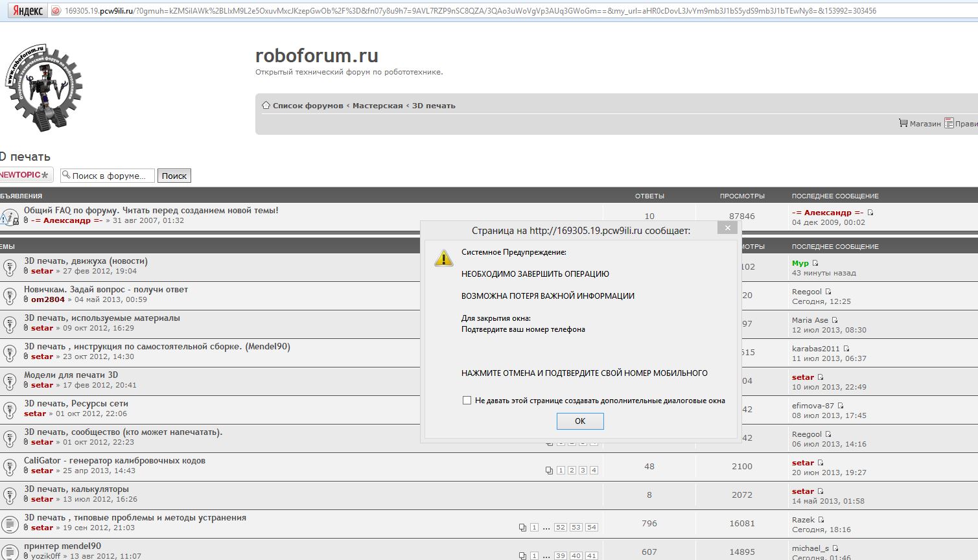The width and height of the screenshot is (978, 560).
Task: Click the latest post icon next to Мур
Action: point(815,263)
